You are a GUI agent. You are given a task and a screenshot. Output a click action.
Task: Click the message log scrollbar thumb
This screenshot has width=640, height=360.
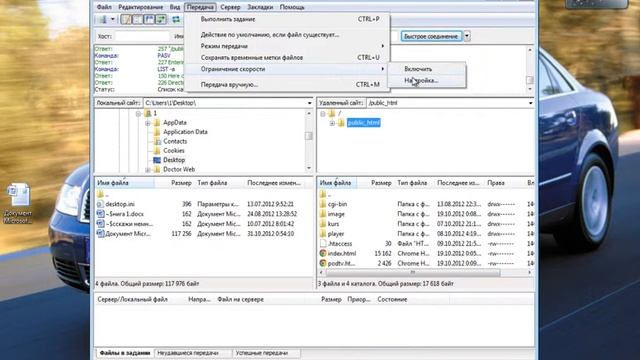point(529,80)
